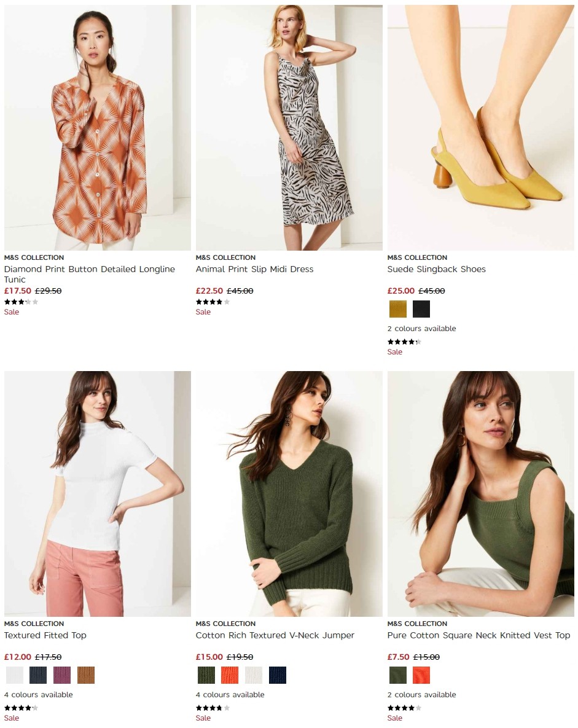The height and width of the screenshot is (728, 578).
Task: Open the Animal Print Slip Midi Dress product page
Action: (x=254, y=269)
